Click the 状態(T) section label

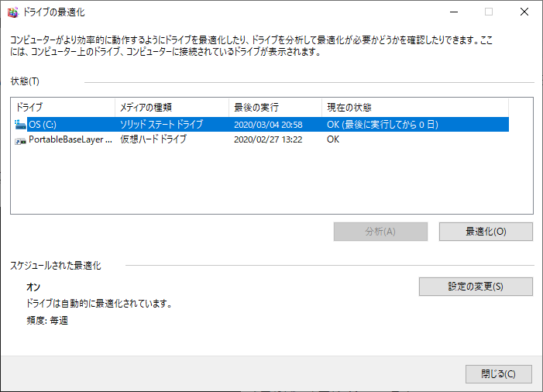point(25,81)
